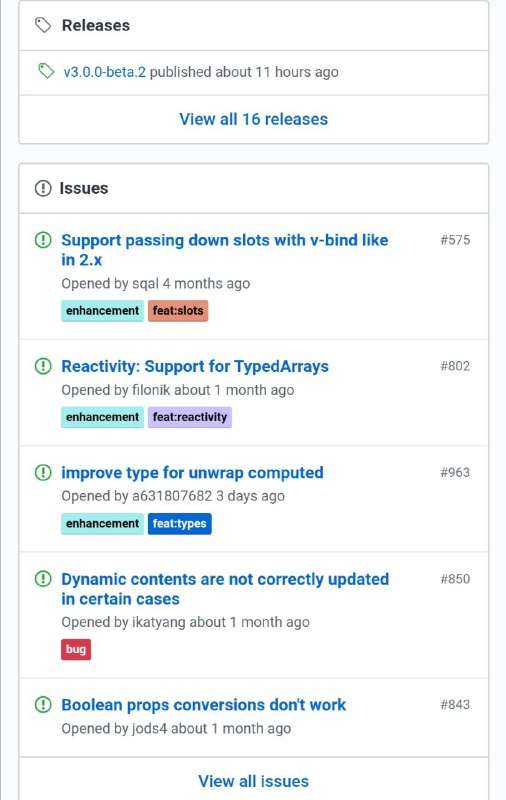Select the feat:types blue label
The image size is (506, 800).
tap(180, 523)
